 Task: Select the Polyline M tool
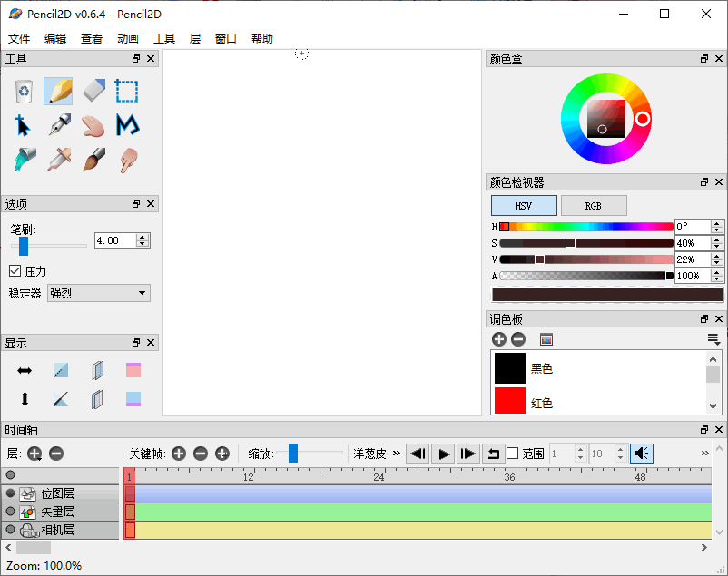128,125
